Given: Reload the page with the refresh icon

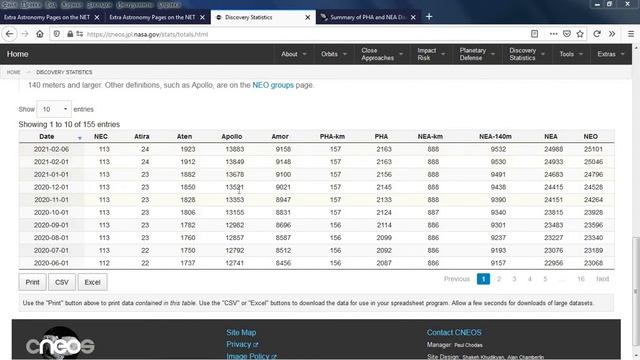Looking at the screenshot, I should [597, 34].
